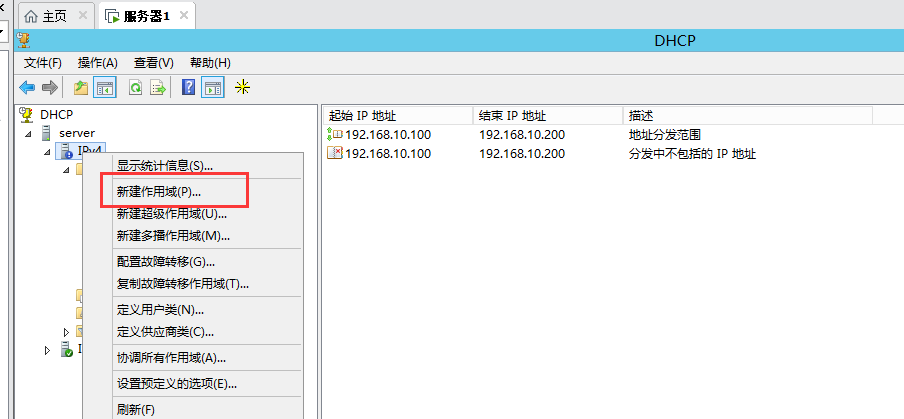Screen dimensions: 904x419
Task: Close the 服务器1 tab
Action: pos(184,16)
